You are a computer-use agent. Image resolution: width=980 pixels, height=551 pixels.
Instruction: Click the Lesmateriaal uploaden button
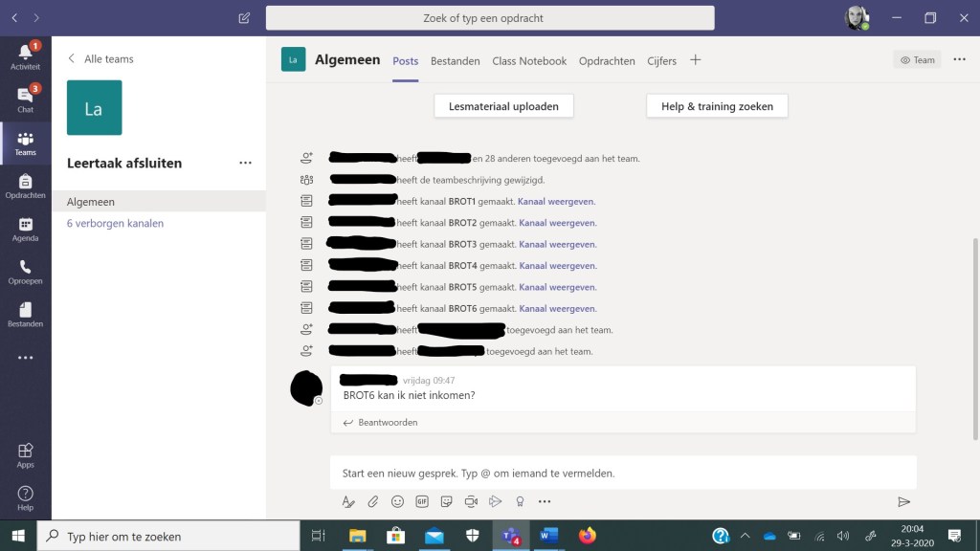click(x=503, y=106)
